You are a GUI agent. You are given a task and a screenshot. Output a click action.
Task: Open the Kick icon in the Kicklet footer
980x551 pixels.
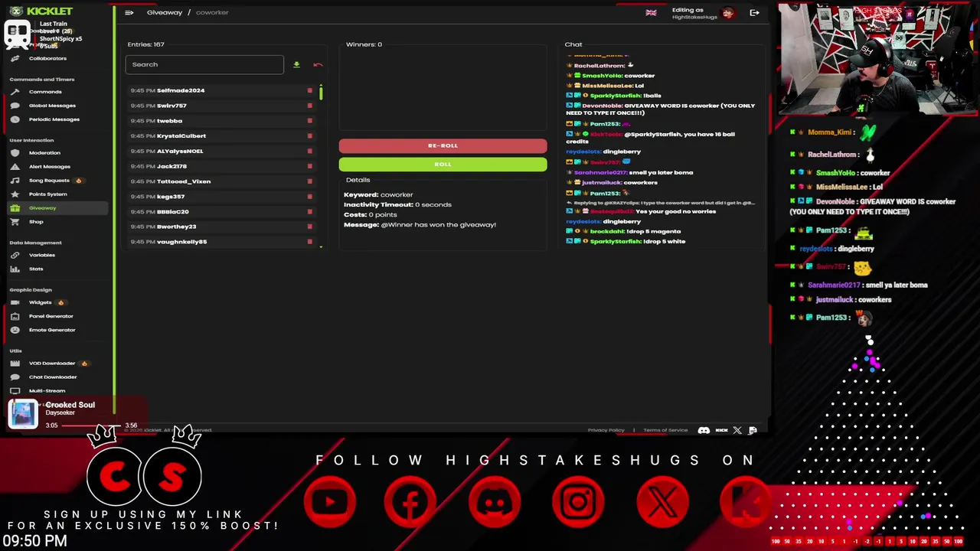[x=721, y=430]
